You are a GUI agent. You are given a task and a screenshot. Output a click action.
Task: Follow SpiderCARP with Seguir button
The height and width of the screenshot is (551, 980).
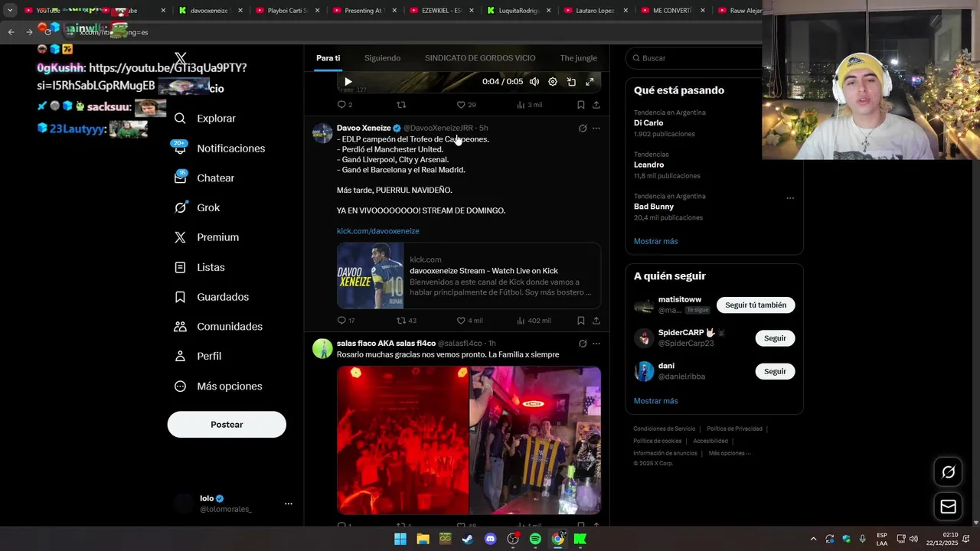pos(775,338)
